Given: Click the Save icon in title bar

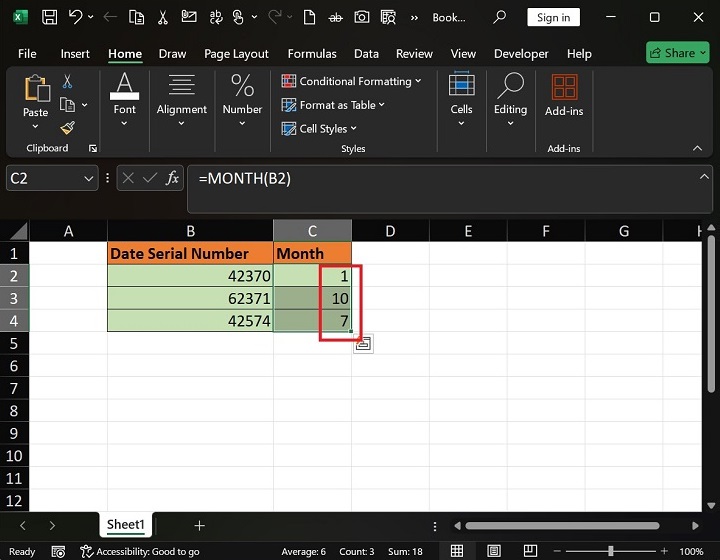Looking at the screenshot, I should tap(49, 17).
